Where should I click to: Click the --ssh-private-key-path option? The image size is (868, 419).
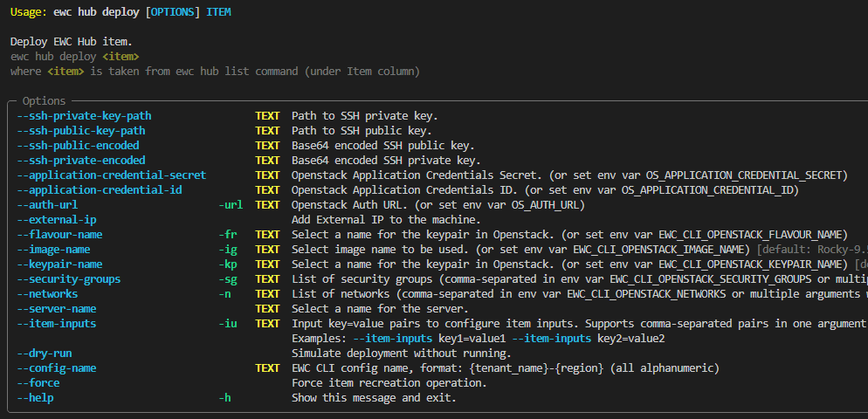(x=84, y=116)
